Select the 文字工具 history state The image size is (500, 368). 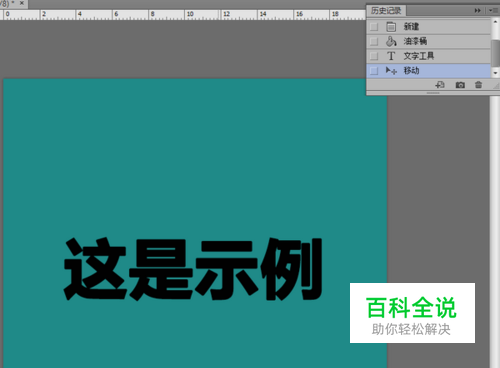(429, 56)
